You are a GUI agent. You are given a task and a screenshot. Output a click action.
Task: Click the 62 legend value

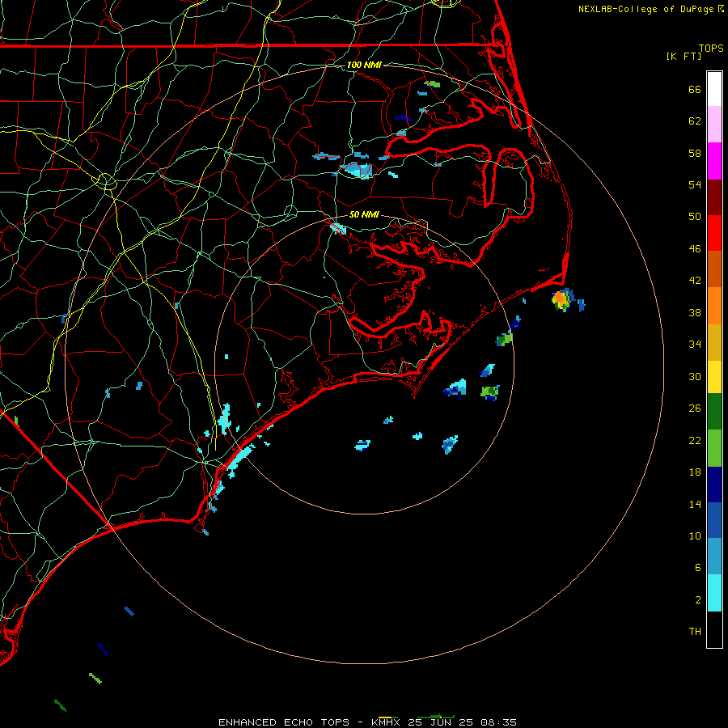tap(695, 121)
